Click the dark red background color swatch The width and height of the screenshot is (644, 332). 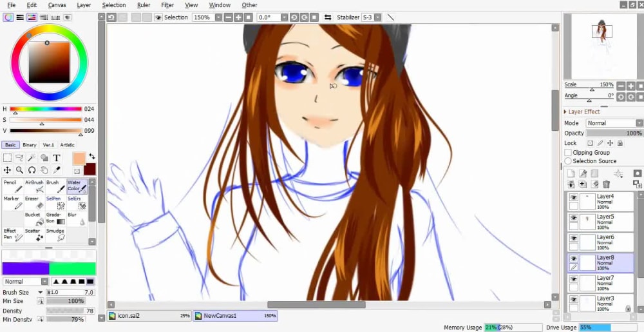[90, 169]
